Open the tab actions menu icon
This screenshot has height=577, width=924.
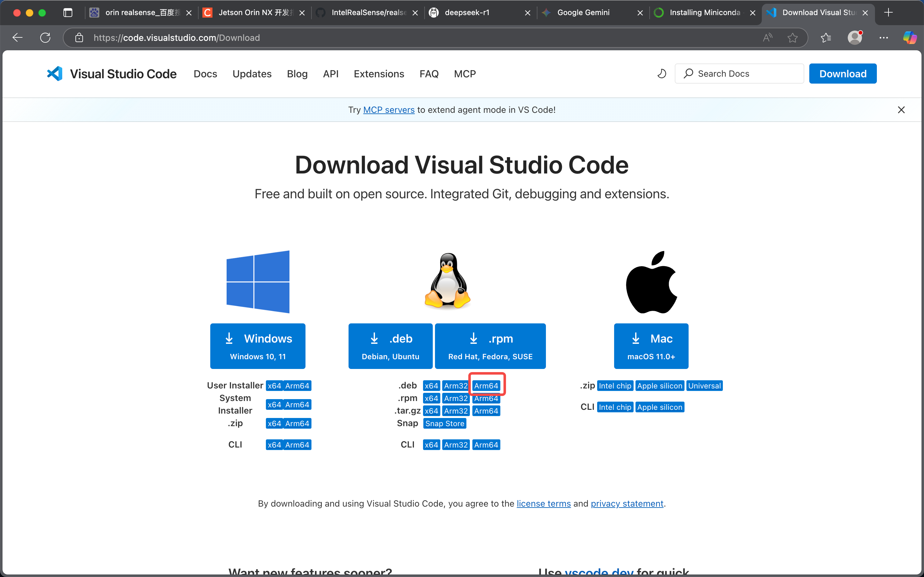tap(68, 13)
